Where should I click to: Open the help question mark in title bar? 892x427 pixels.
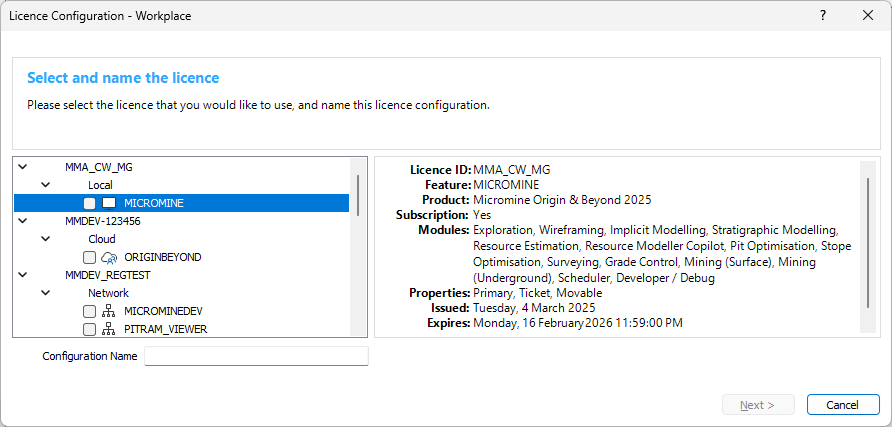(823, 16)
